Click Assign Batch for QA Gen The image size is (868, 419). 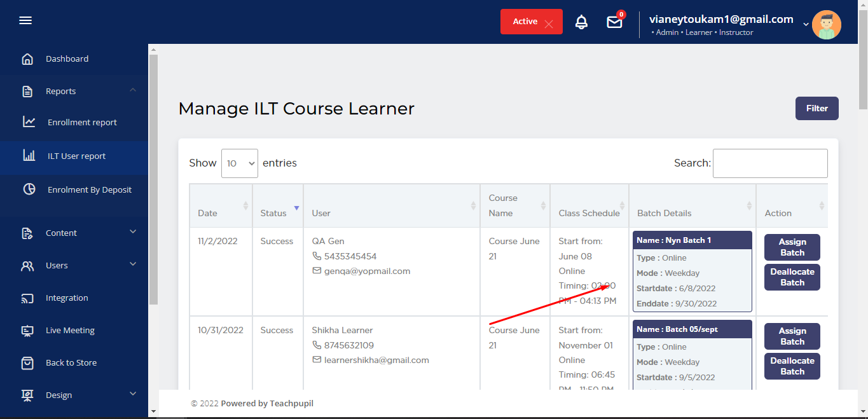(792, 247)
